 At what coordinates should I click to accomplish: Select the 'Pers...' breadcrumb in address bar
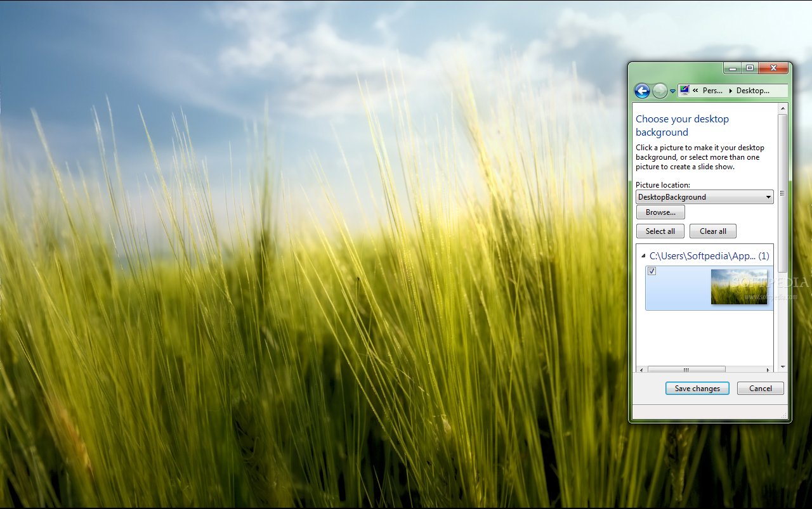click(712, 91)
